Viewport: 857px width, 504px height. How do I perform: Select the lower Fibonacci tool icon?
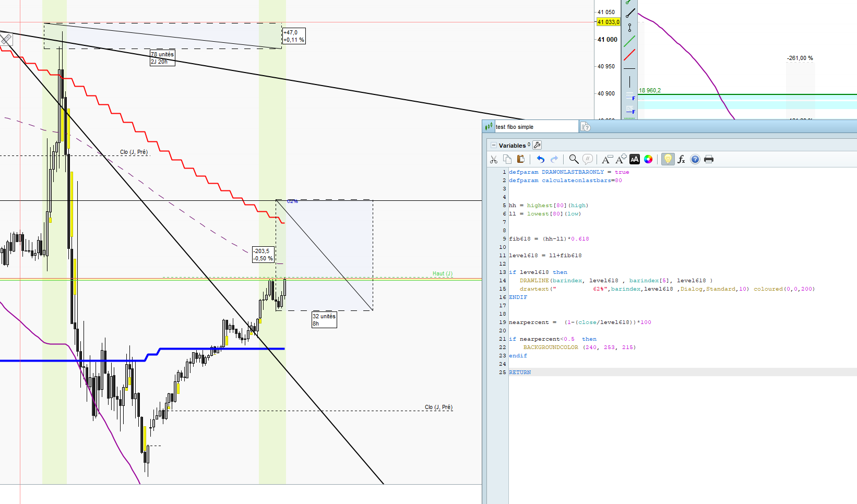pyautogui.click(x=630, y=110)
